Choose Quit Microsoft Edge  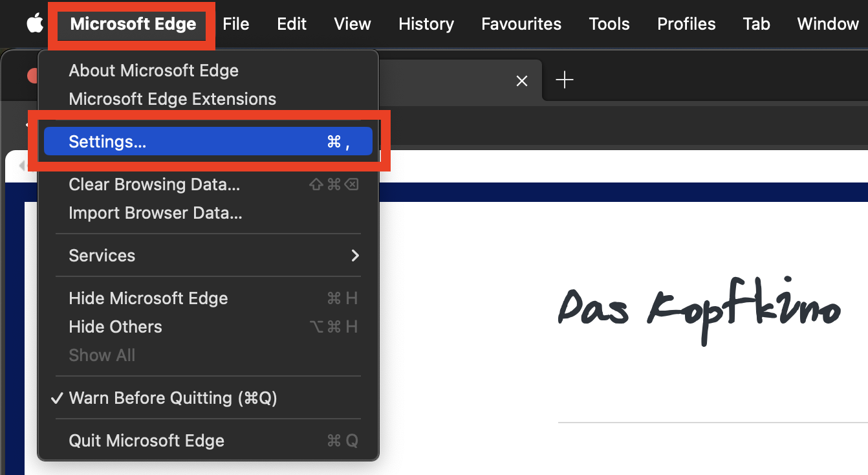coord(208,441)
